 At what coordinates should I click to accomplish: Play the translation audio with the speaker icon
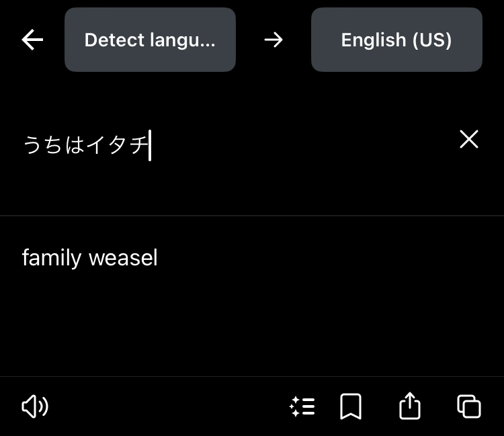coord(35,406)
